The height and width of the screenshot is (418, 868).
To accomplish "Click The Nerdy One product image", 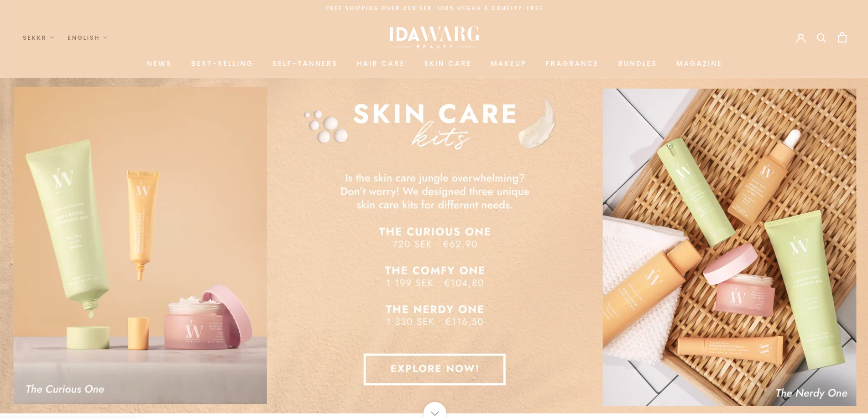I will point(729,247).
